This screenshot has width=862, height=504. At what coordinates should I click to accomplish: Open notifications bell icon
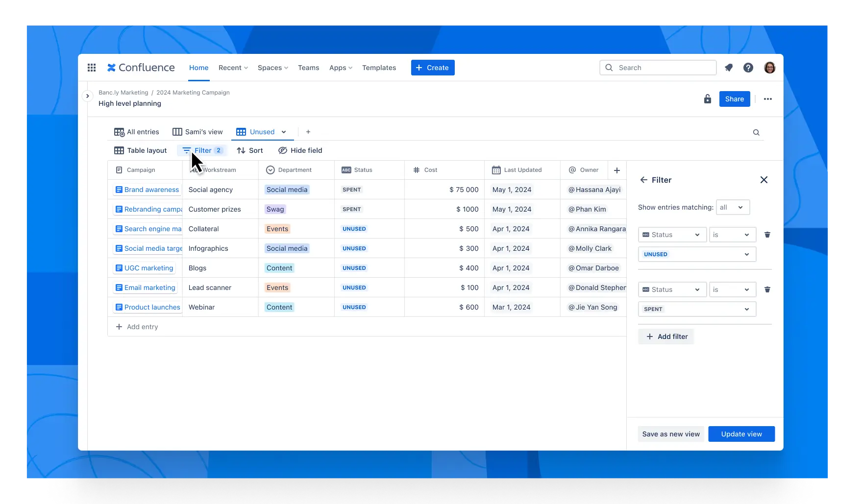pos(729,68)
